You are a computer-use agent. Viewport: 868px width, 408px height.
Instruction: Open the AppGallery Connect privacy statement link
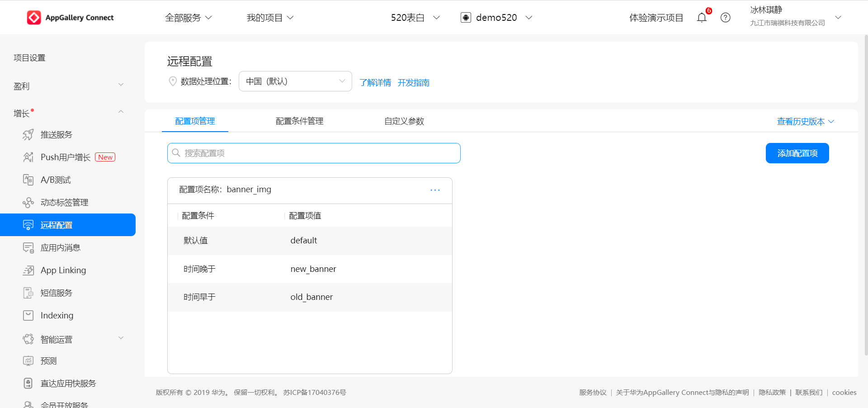682,392
